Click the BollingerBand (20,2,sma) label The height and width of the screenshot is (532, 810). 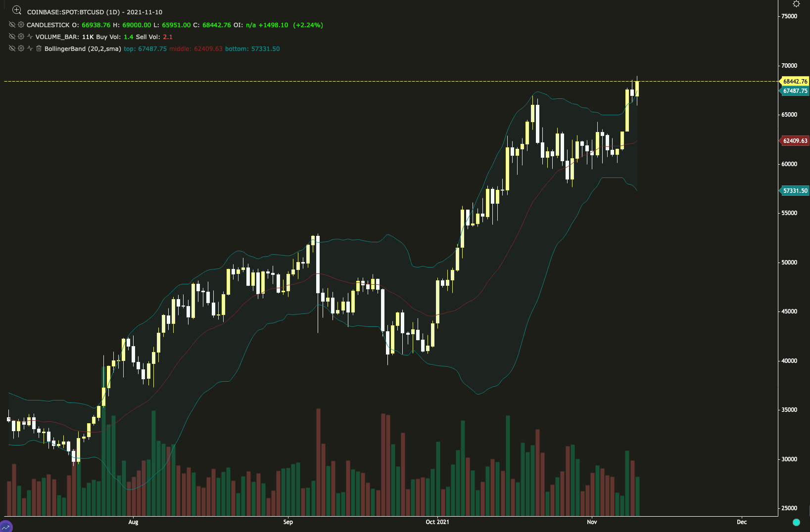[x=83, y=48]
